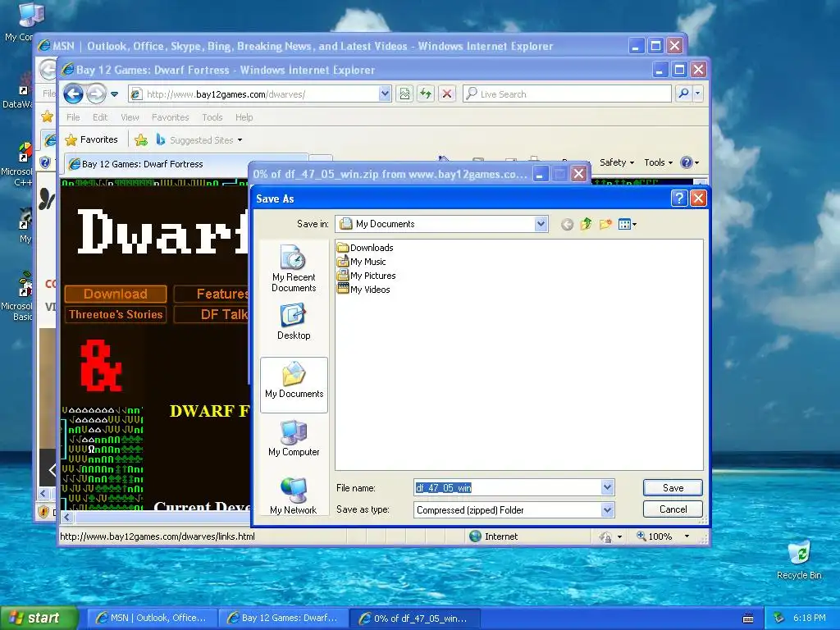Toggle Compatibility View icon in address bar

click(x=404, y=94)
